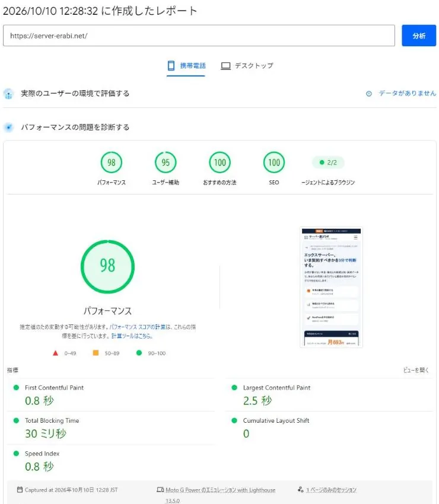This screenshot has height=504, width=439.
Task: Expand metrics with ビューを開く
Action: coord(416,370)
